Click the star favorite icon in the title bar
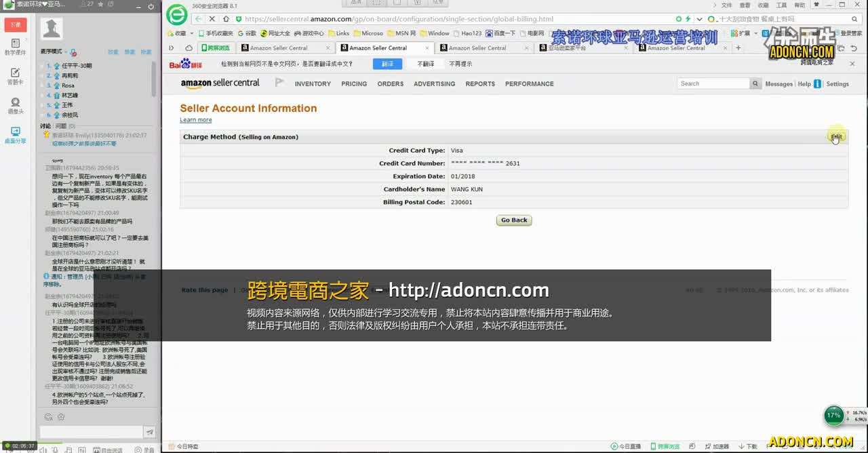868x453 pixels. coord(100,4)
